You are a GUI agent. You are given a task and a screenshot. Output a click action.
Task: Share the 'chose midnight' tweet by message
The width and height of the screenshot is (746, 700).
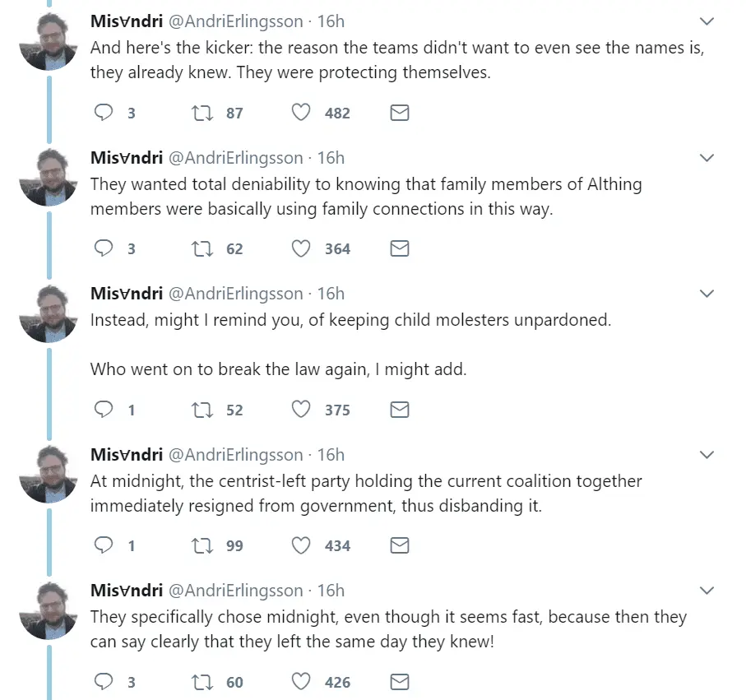click(399, 682)
